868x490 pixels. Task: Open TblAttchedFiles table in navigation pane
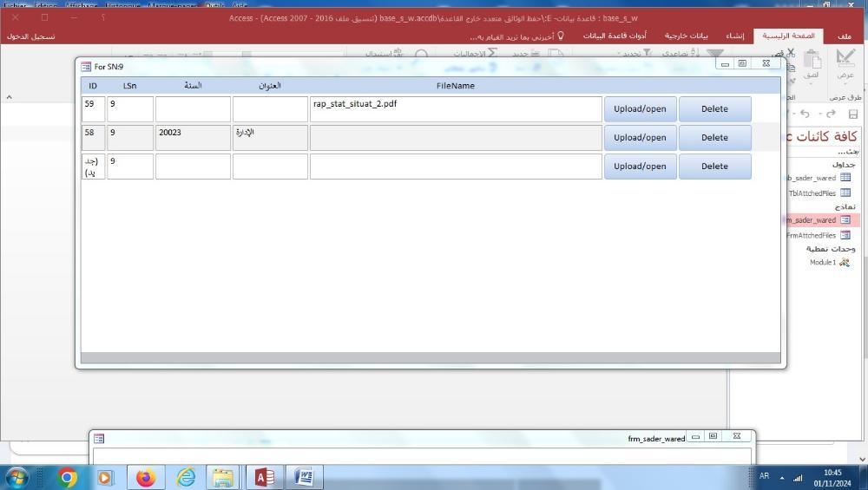tap(819, 193)
